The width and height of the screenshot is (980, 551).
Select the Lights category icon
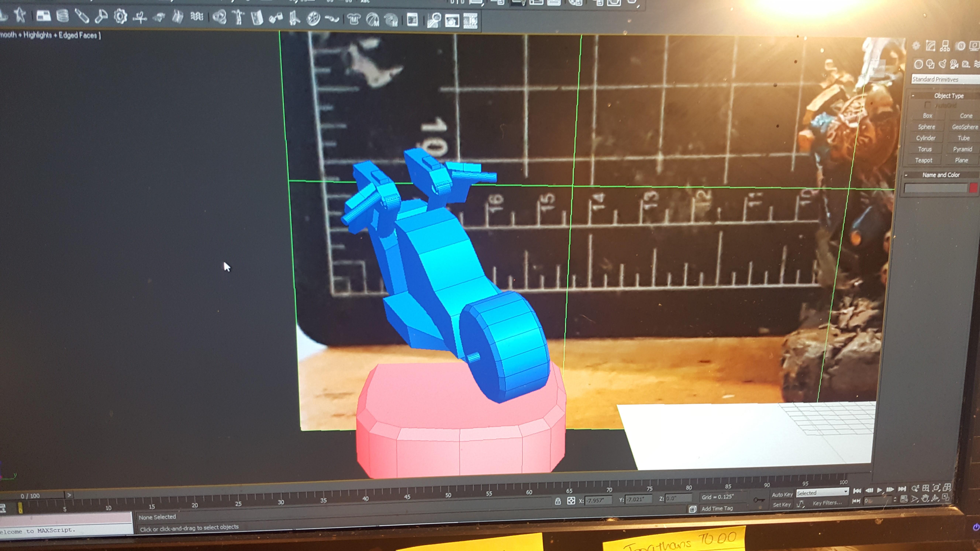point(942,64)
